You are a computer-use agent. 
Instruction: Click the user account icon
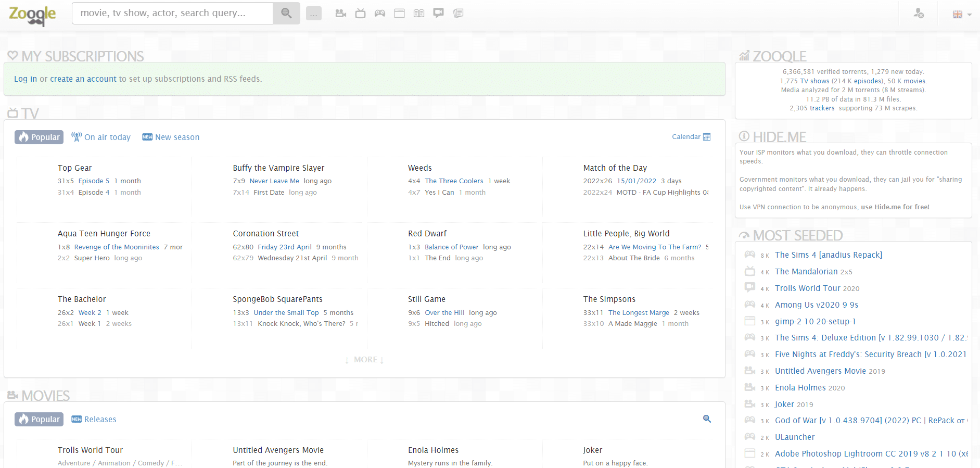click(x=919, y=14)
